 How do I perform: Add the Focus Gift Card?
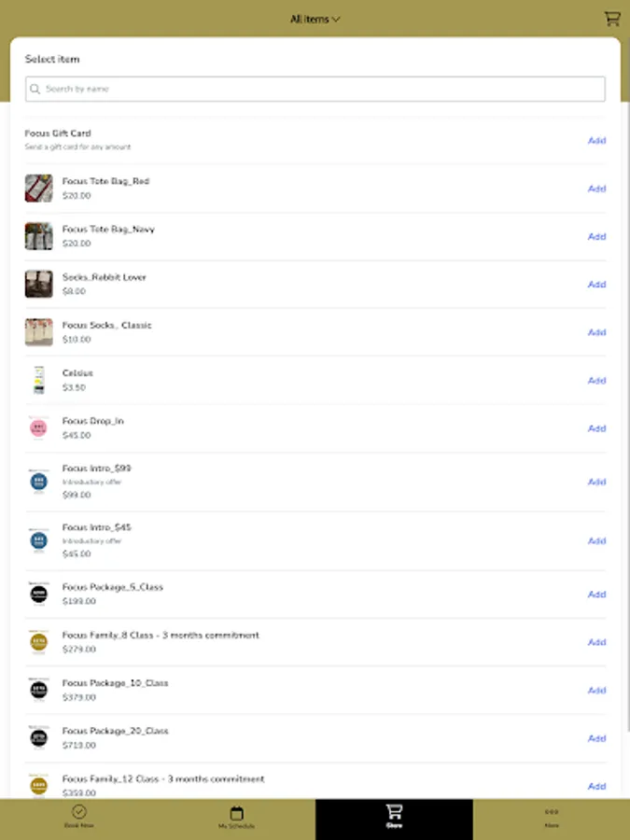pyautogui.click(x=596, y=140)
